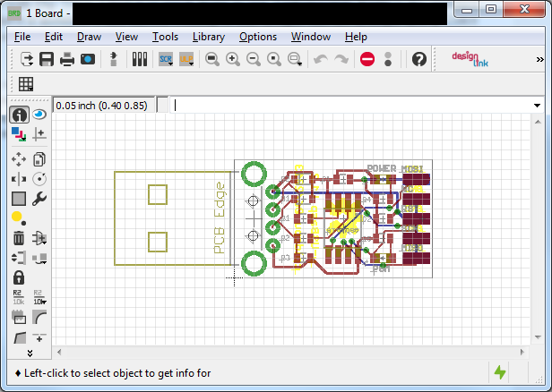Open the SCR script dropdown button
The height and width of the screenshot is (392, 552).
click(166, 59)
